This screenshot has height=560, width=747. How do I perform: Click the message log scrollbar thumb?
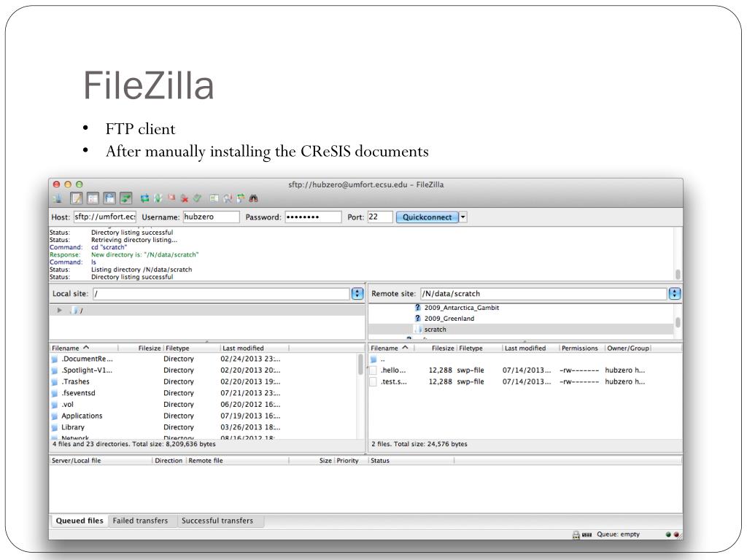(x=678, y=274)
